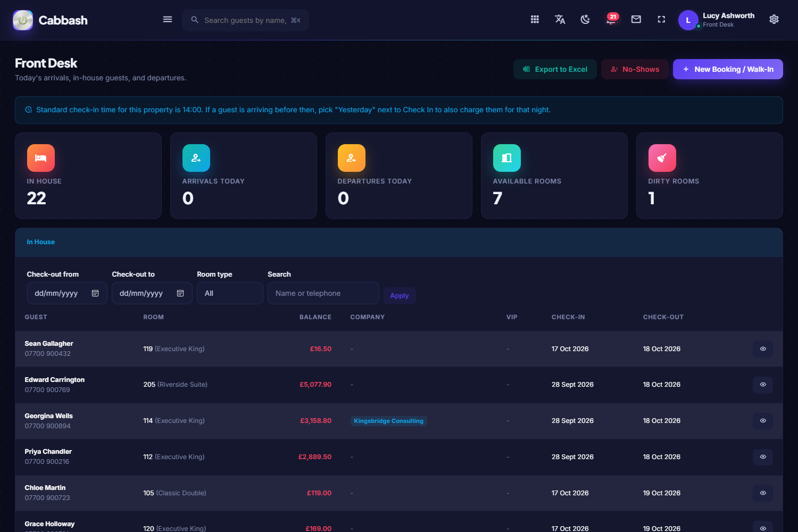Sort by the Balance column header
798x532 pixels.
click(315, 317)
